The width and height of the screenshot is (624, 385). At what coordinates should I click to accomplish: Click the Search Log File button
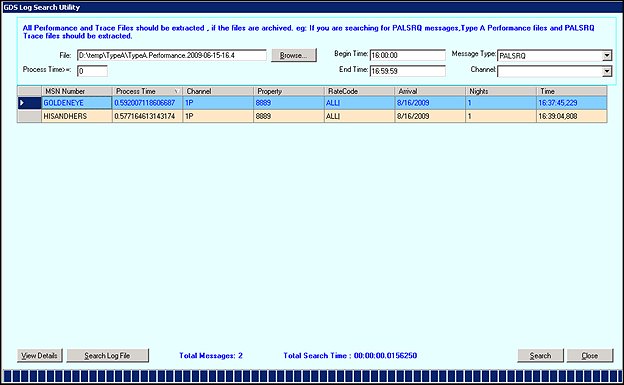click(x=107, y=356)
